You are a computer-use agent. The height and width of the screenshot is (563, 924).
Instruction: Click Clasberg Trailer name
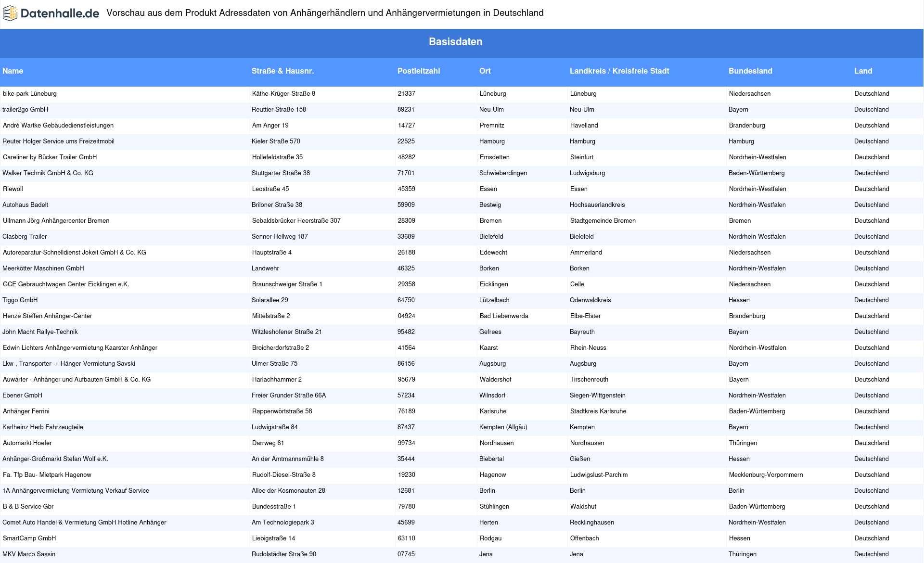click(25, 237)
